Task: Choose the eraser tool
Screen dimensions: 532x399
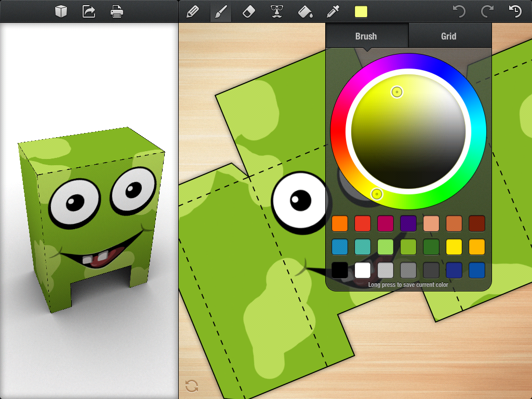Action: 249,11
